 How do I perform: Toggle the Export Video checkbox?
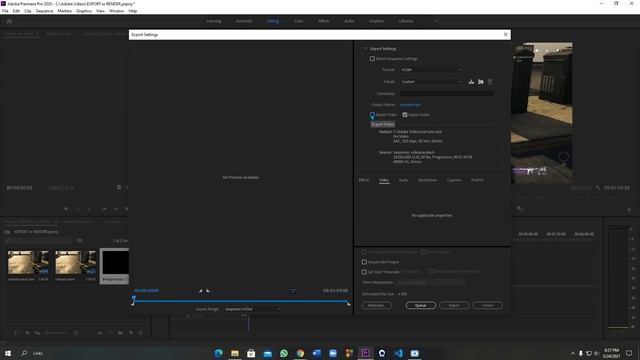pyautogui.click(x=372, y=115)
